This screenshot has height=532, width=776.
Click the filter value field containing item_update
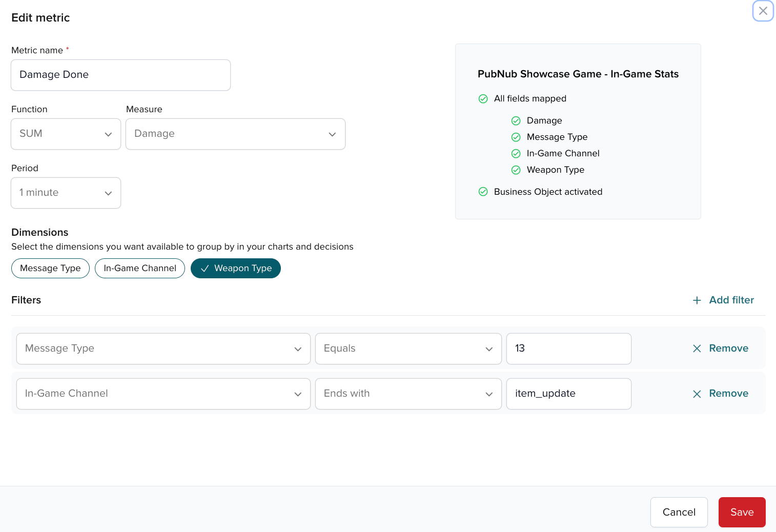coord(568,394)
